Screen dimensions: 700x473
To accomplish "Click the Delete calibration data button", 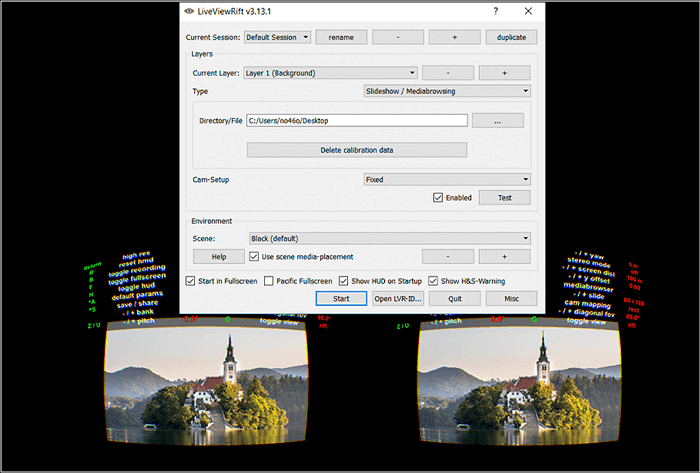I will click(357, 150).
